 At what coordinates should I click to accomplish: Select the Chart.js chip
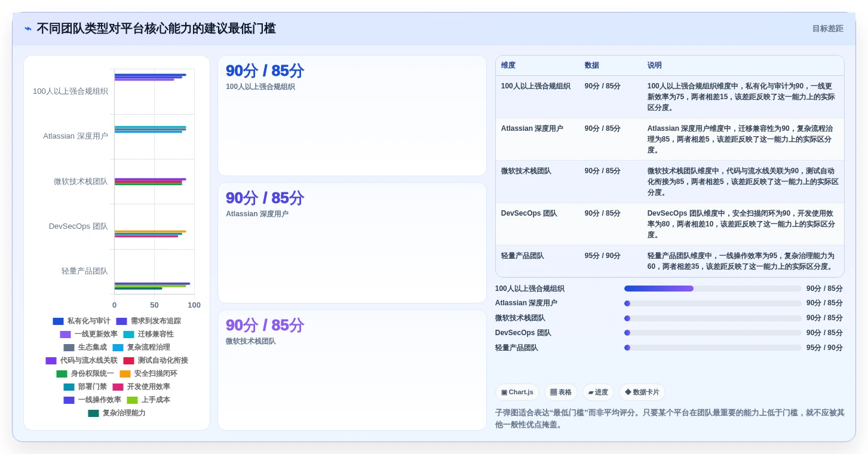point(517,392)
